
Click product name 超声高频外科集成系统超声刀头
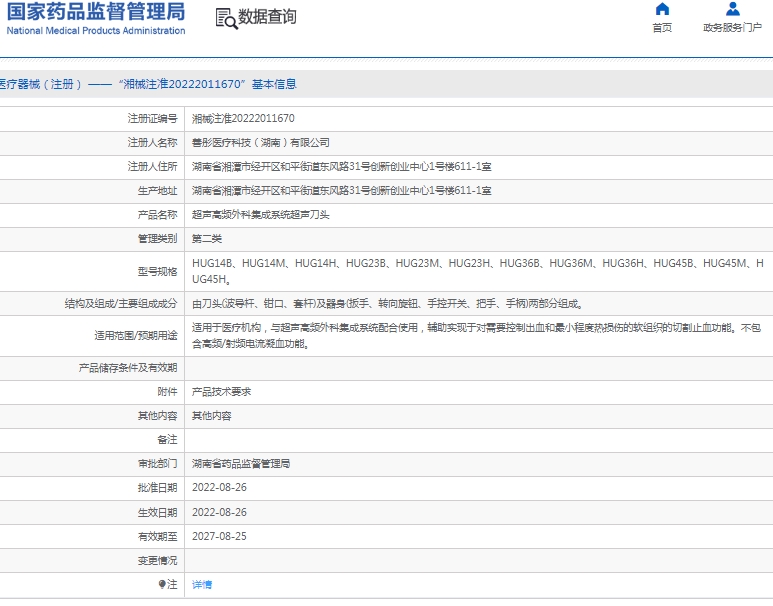[x=261, y=215]
